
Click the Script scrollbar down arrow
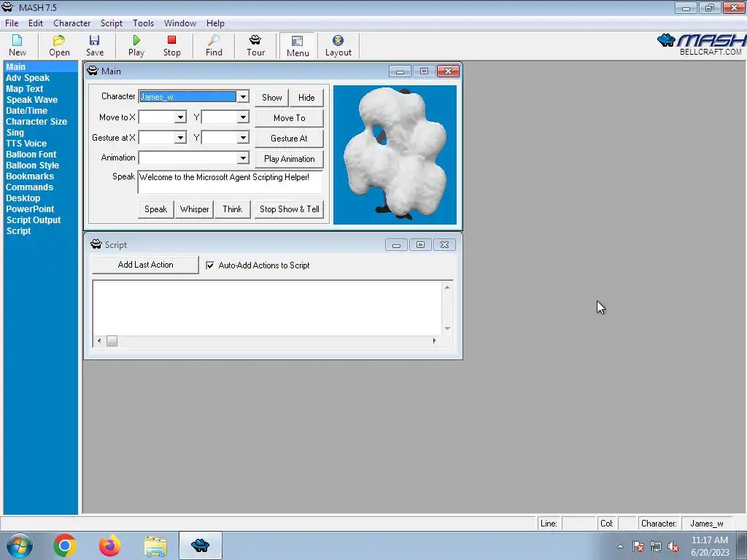447,329
